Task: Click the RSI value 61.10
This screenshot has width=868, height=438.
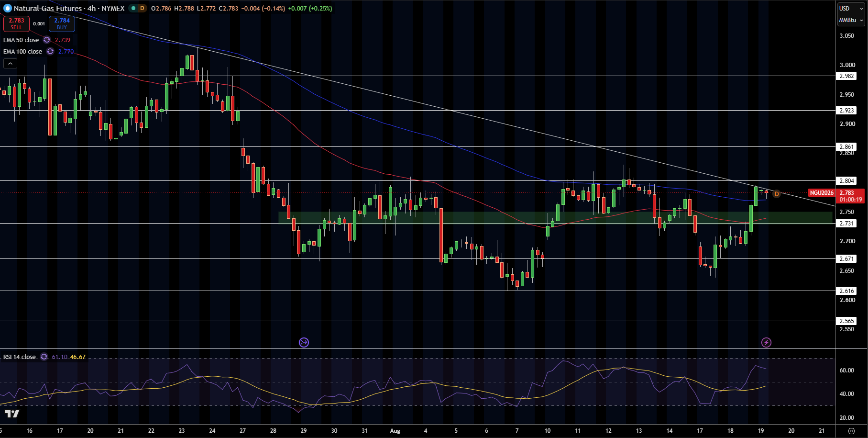Action: point(60,357)
